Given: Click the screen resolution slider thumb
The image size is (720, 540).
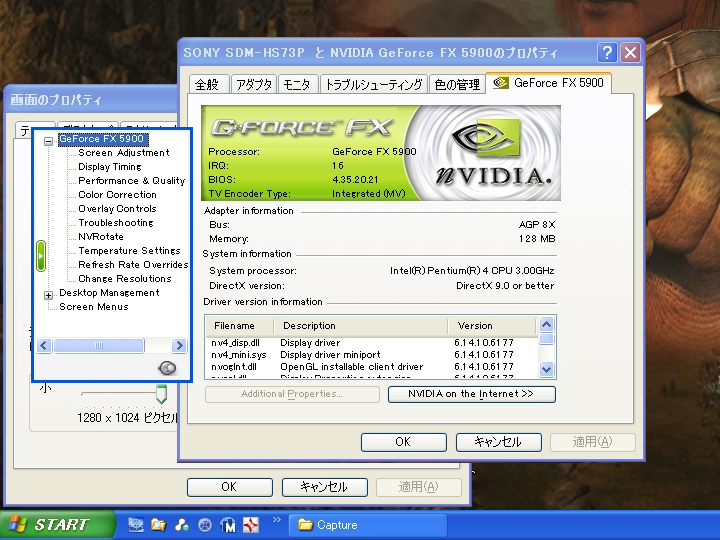Looking at the screenshot, I should click(x=161, y=394).
